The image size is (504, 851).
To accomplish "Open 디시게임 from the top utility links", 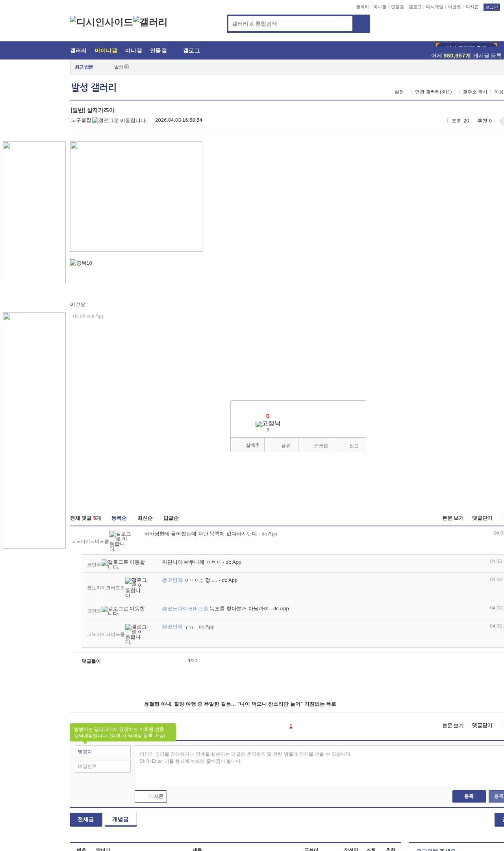I will (434, 7).
